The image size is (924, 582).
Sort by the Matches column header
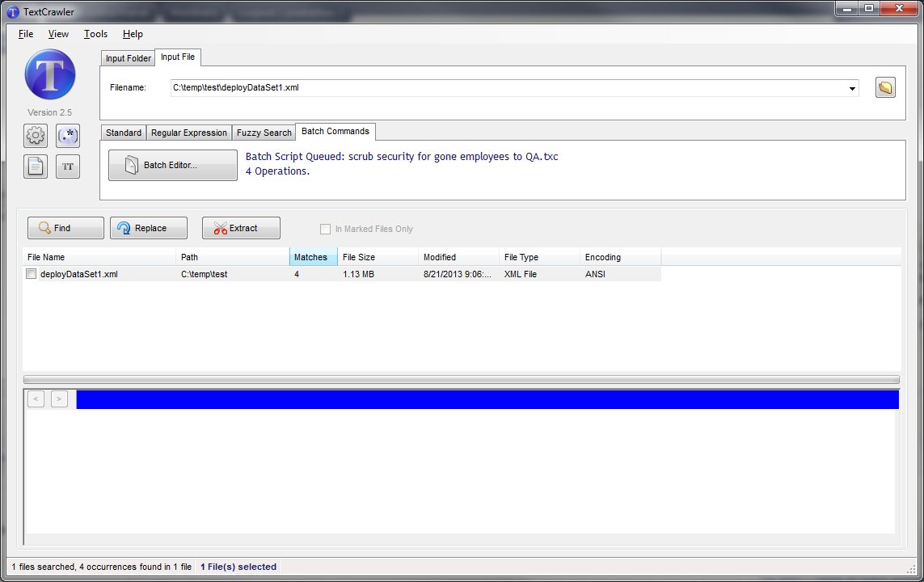point(312,257)
